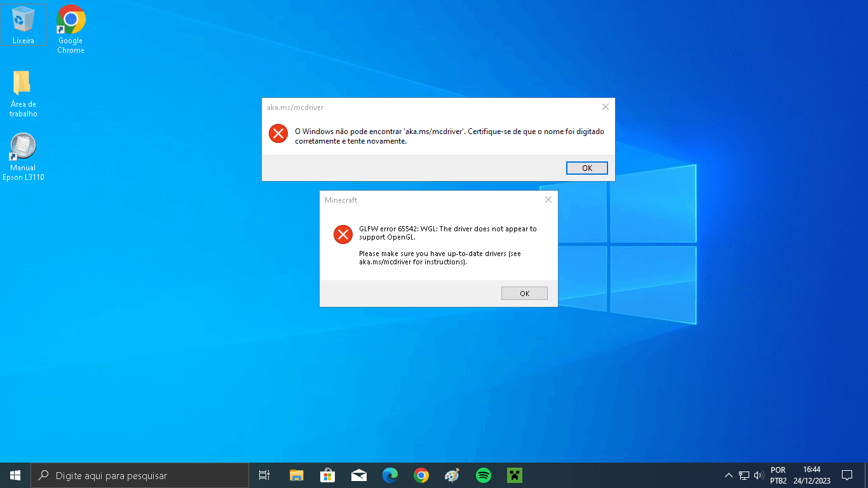Image resolution: width=868 pixels, height=488 pixels.
Task: Click the 'Please make sure you have up-to-date drivers' text
Action: 440,257
